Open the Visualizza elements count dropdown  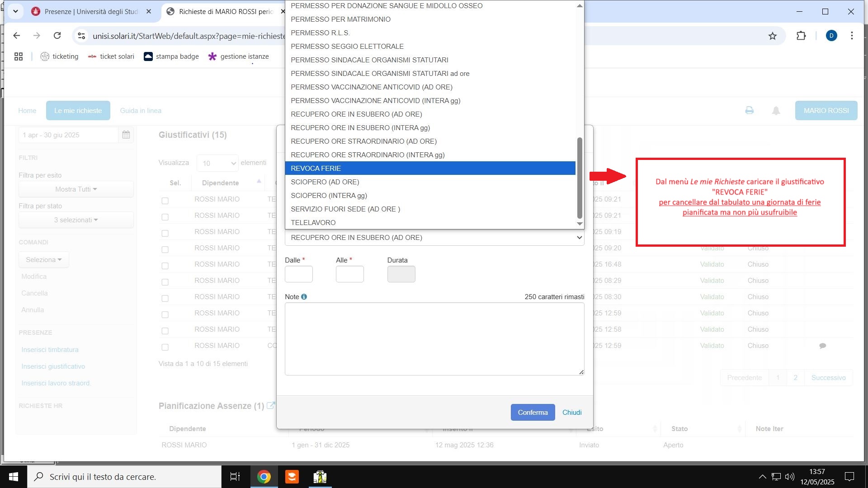217,163
